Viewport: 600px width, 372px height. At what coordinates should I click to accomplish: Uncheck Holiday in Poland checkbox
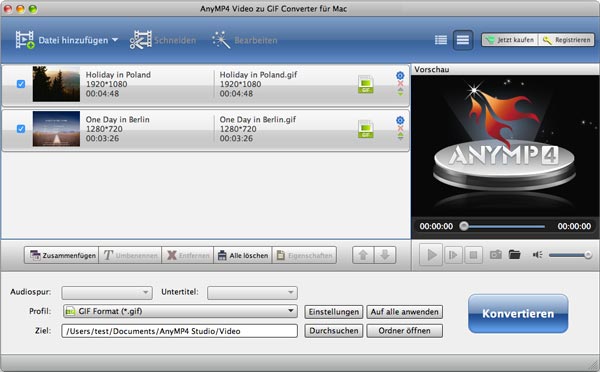[21, 84]
